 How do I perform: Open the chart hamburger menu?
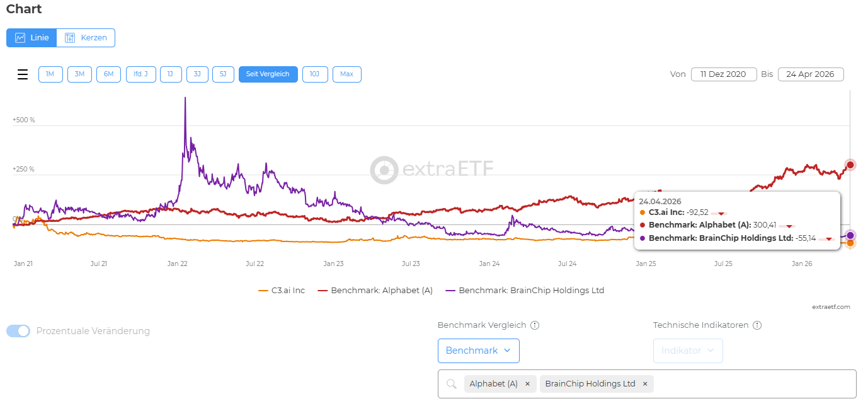click(x=23, y=74)
